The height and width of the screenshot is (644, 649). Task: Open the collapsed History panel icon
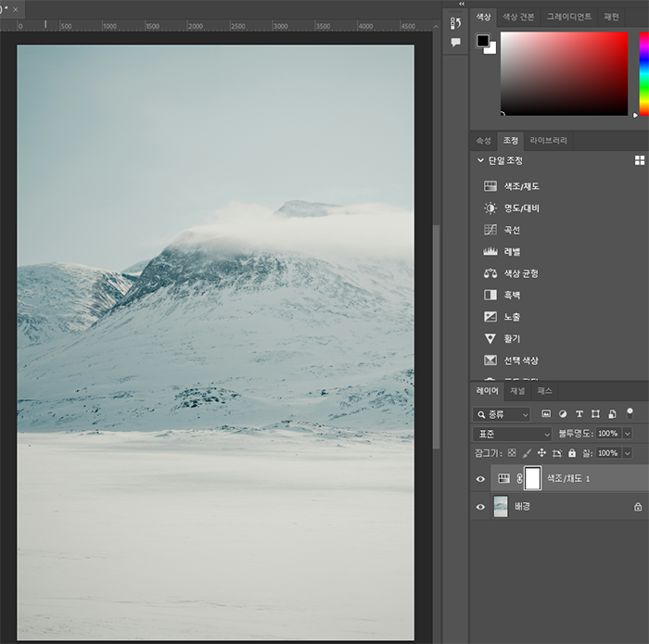pyautogui.click(x=456, y=23)
